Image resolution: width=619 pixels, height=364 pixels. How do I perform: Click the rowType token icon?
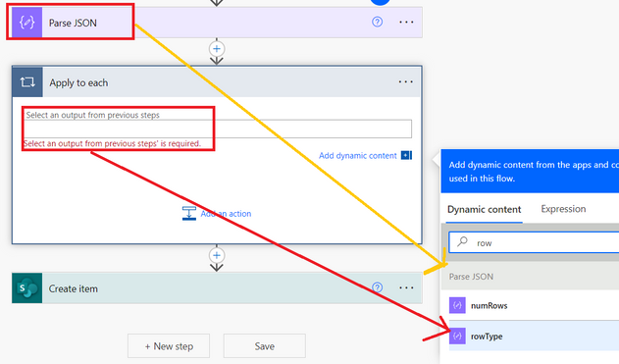[457, 336]
